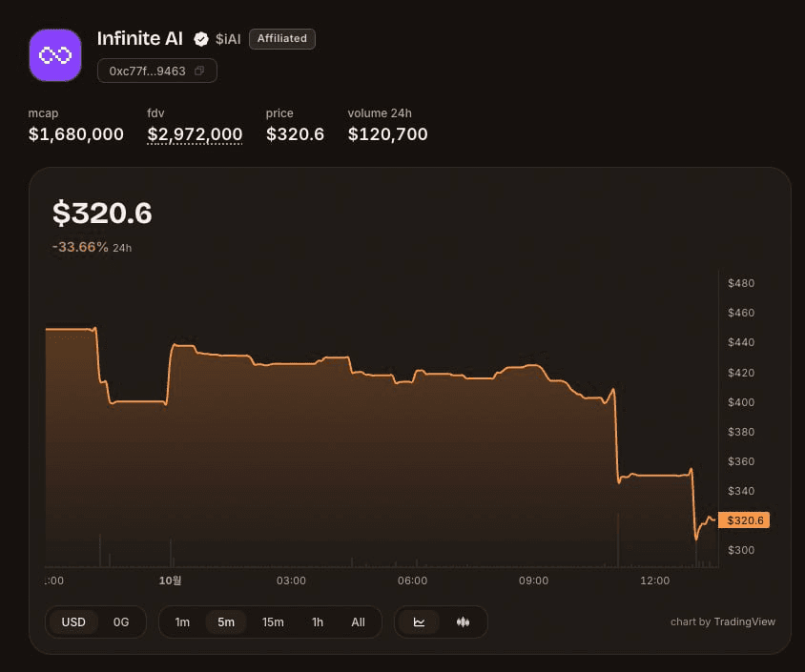Viewport: 805px width, 672px height.
Task: Select 0G currency toggle
Action: point(121,622)
